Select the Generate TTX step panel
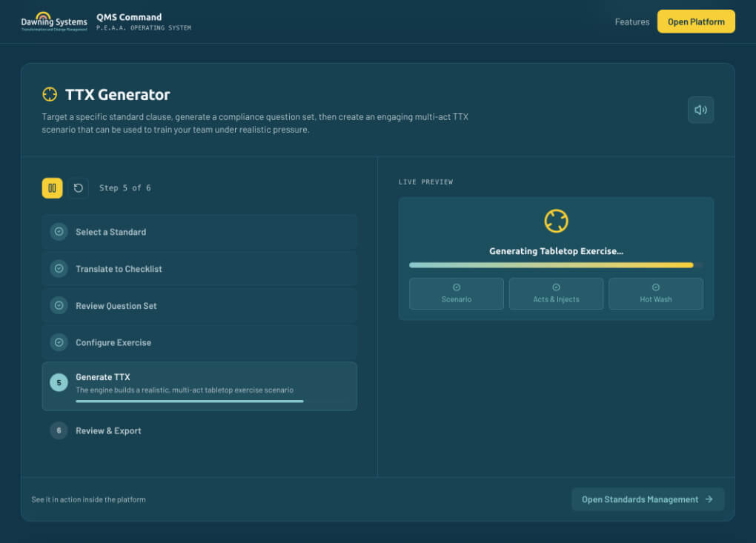The height and width of the screenshot is (543, 756). coord(199,385)
